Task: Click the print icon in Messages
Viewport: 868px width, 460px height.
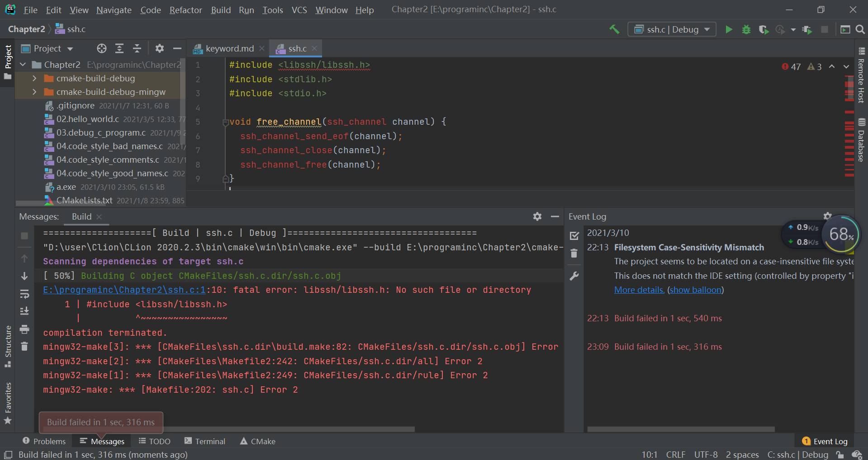Action: [x=24, y=329]
